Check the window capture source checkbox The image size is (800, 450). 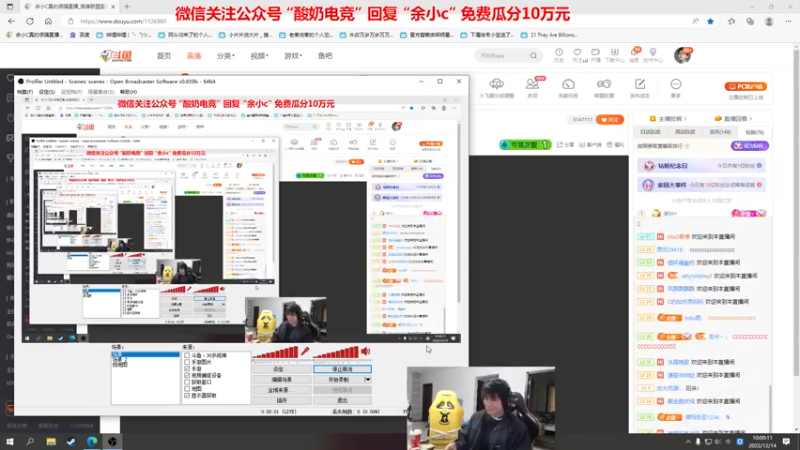[x=187, y=382]
